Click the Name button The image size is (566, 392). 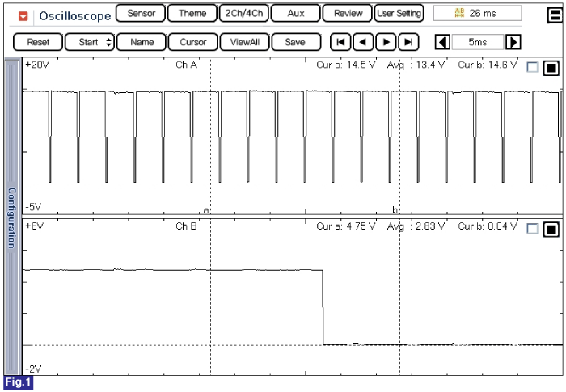(x=141, y=42)
